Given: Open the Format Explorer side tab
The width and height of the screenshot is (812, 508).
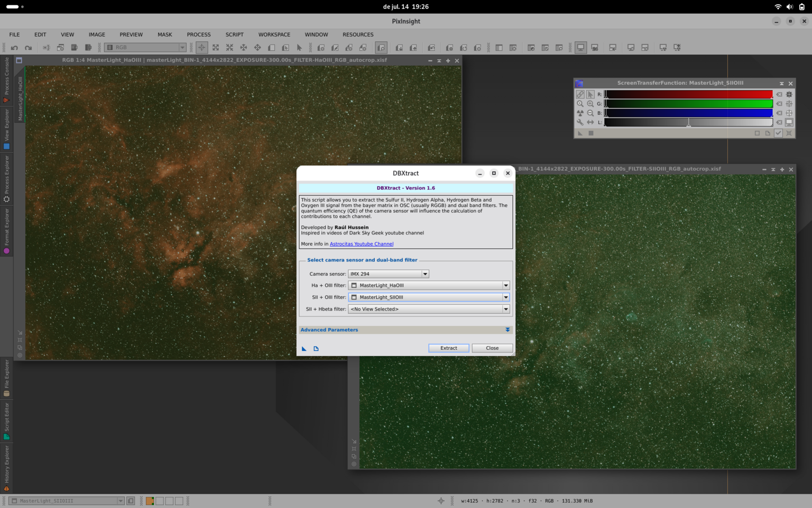Looking at the screenshot, I should pyautogui.click(x=6, y=231).
